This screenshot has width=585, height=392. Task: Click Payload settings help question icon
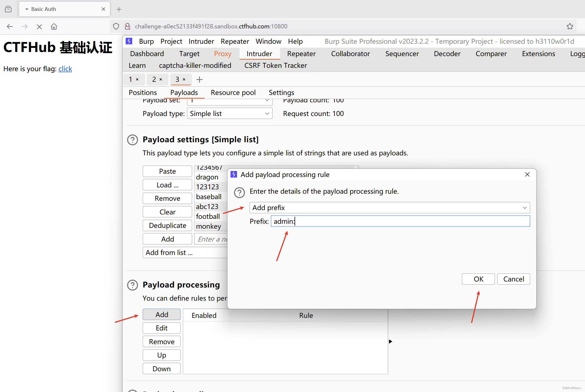pyautogui.click(x=132, y=140)
